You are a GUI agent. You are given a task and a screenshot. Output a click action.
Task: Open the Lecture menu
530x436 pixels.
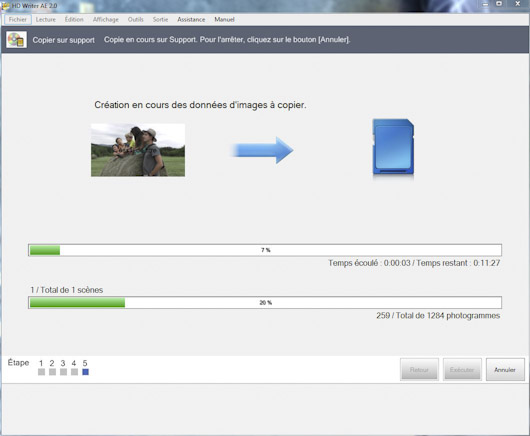(x=46, y=20)
